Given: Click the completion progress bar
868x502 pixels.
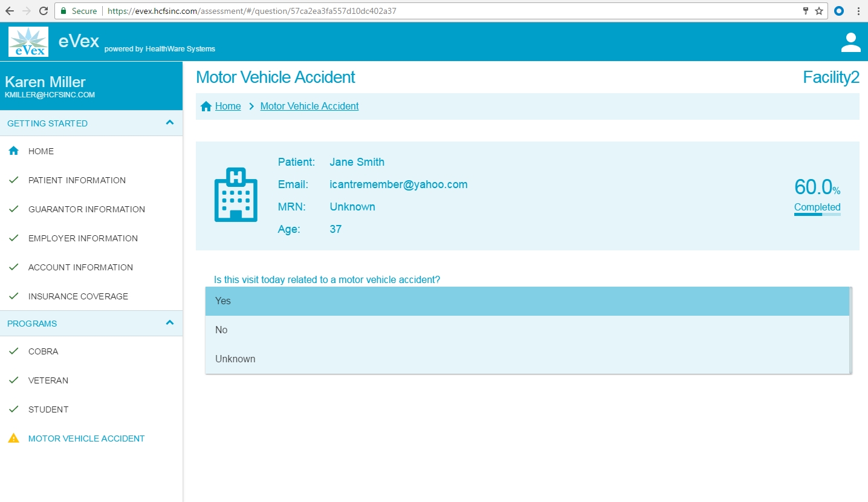Looking at the screenshot, I should (817, 214).
